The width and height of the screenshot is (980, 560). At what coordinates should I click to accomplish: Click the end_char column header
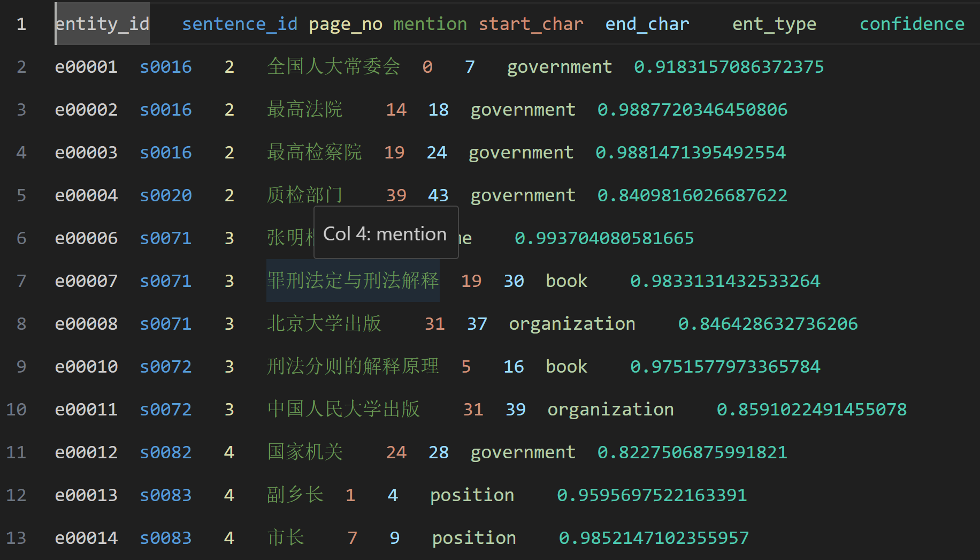tap(647, 24)
